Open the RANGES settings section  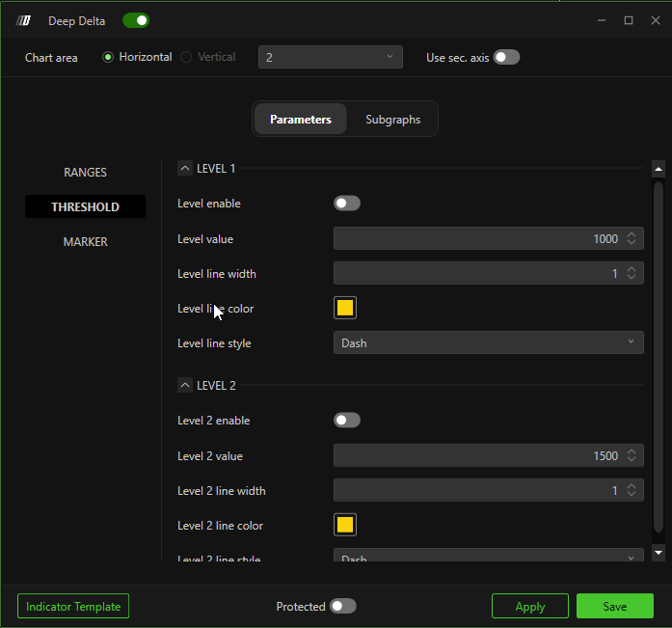(x=85, y=172)
